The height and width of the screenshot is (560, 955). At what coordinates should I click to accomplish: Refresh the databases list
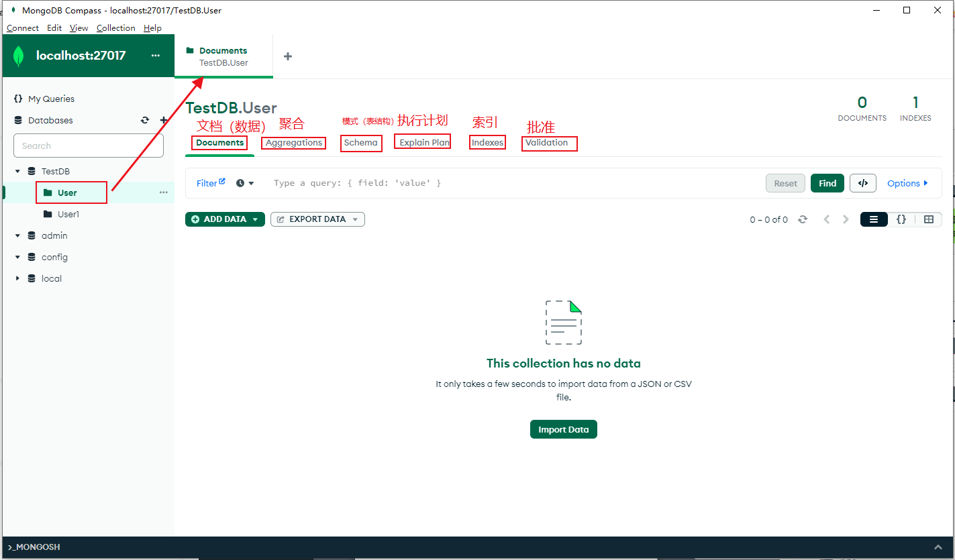click(x=145, y=121)
